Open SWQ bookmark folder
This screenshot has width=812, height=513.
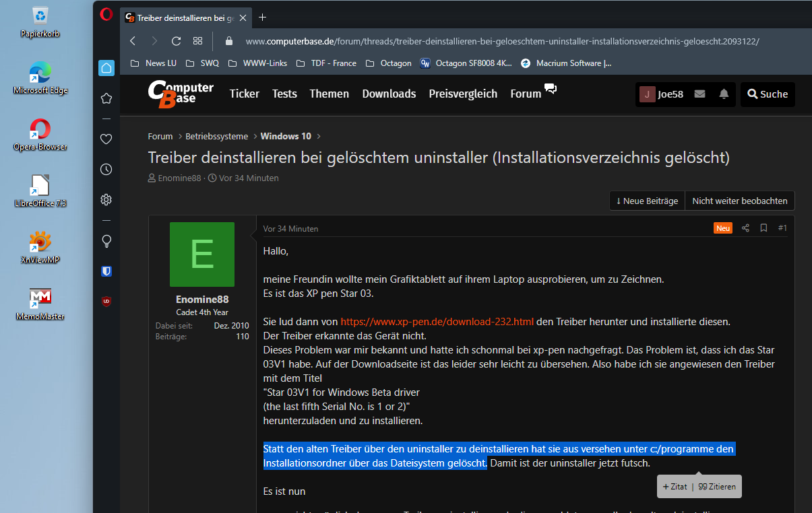[x=202, y=63]
